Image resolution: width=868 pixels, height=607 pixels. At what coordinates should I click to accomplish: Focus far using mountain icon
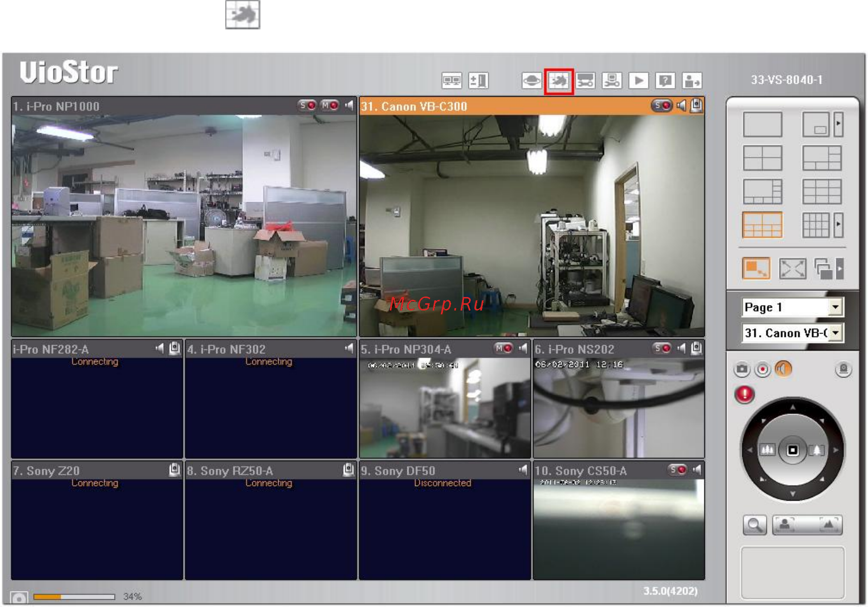tap(828, 525)
